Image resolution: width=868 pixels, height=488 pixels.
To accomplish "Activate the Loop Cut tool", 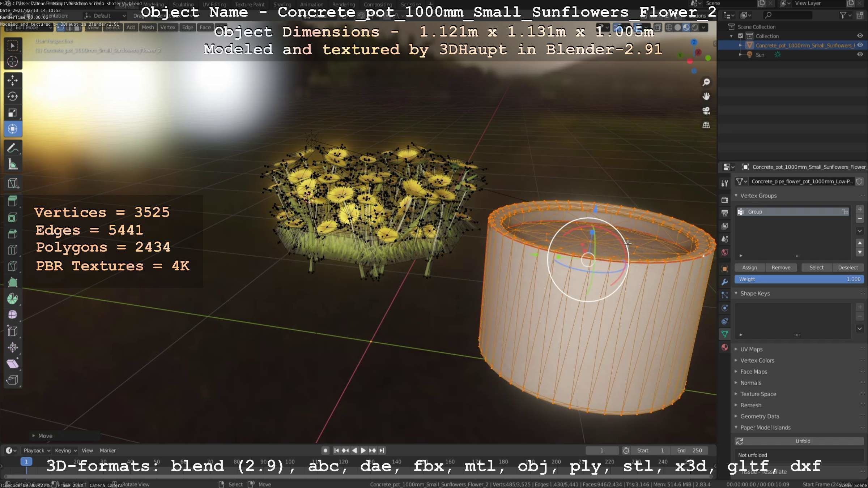I will click(x=13, y=250).
